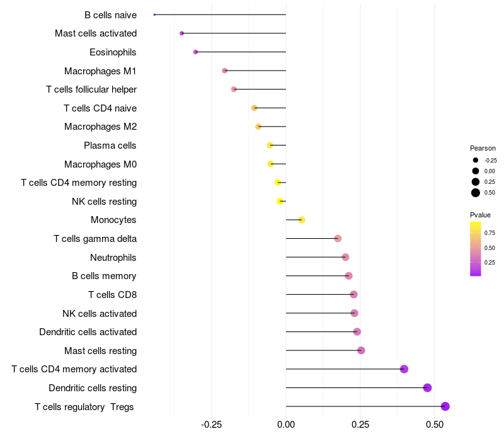The width and height of the screenshot is (504, 441).
Task: Click the Mast cells activated label
Action: pyautogui.click(x=96, y=33)
